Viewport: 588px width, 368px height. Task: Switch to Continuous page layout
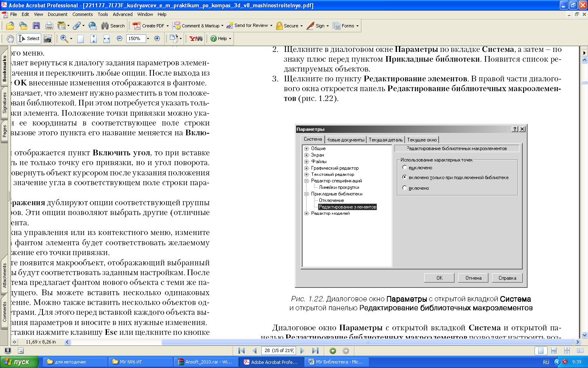tap(554, 351)
